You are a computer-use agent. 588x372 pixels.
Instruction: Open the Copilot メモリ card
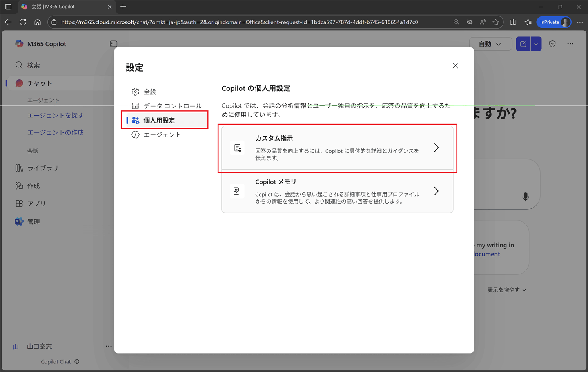337,191
